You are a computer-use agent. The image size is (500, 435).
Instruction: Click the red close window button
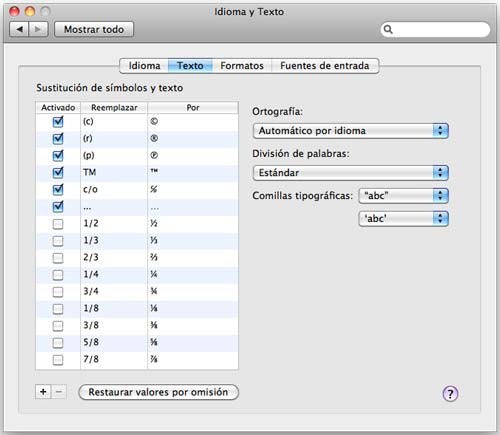coord(14,12)
